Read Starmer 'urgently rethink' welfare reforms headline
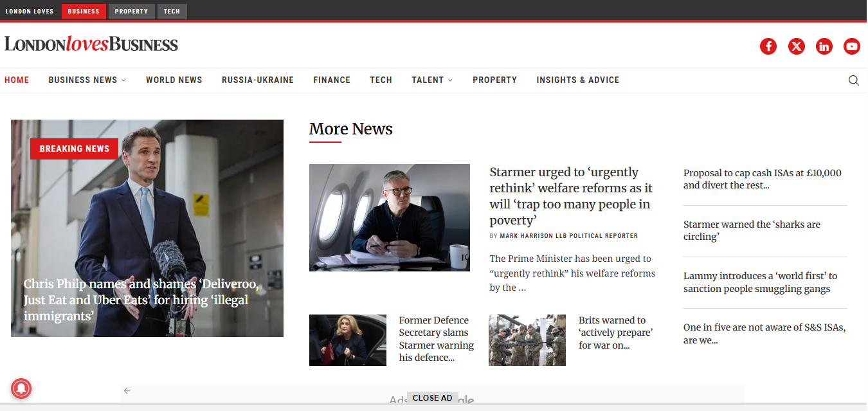Screen dimensions: 868x411 click(x=571, y=196)
